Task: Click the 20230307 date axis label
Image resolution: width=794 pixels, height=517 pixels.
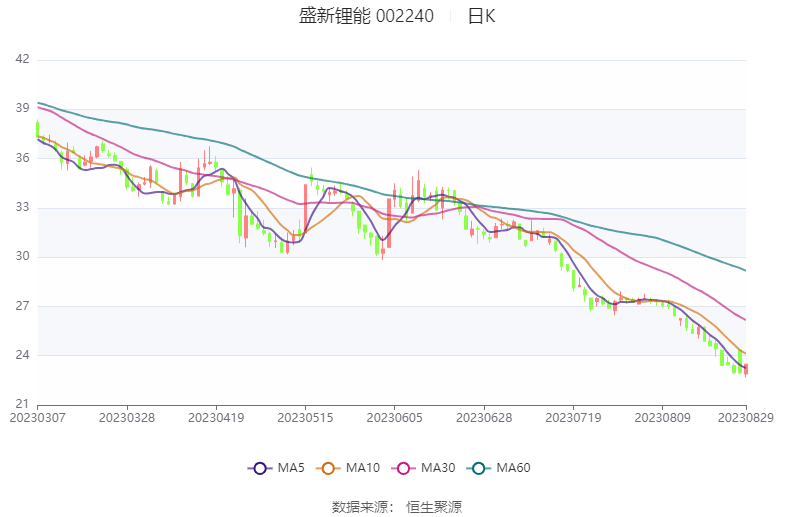Action: point(39,416)
